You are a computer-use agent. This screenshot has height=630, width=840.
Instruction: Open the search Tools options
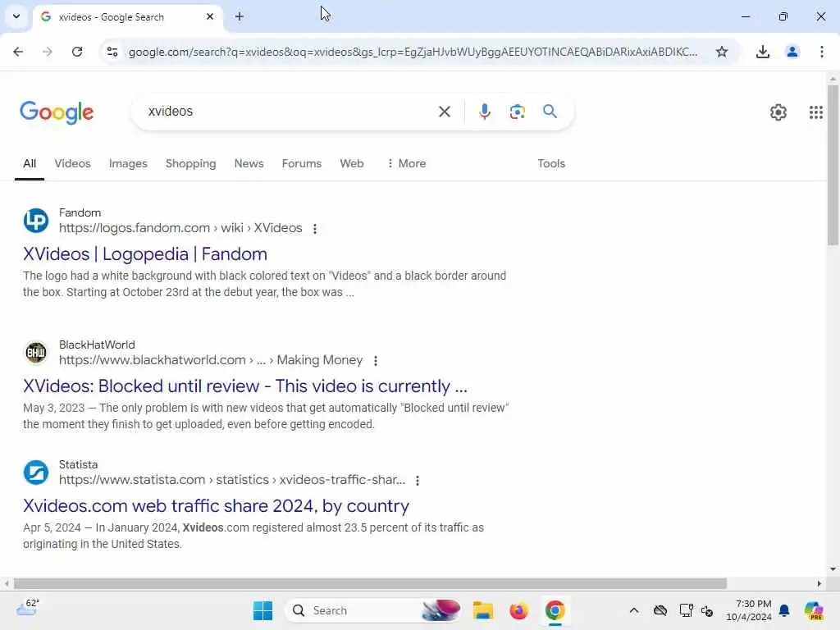point(551,163)
